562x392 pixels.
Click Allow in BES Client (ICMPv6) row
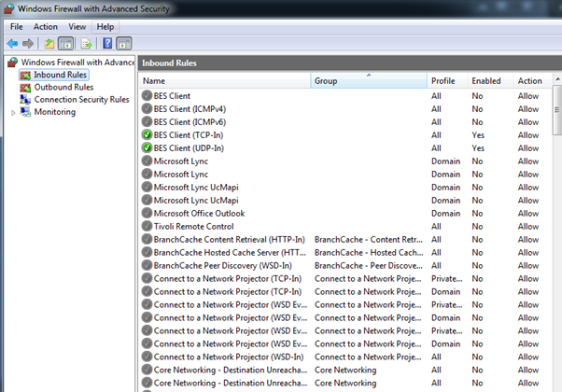point(528,122)
